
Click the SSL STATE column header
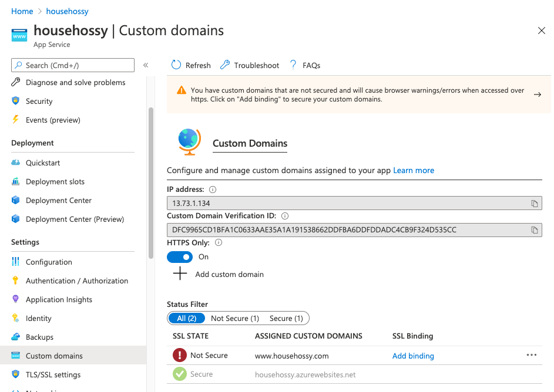tap(190, 336)
